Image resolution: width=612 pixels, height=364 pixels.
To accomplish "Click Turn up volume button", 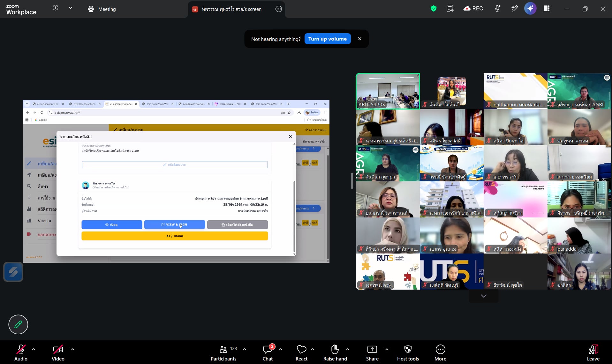I will (328, 39).
